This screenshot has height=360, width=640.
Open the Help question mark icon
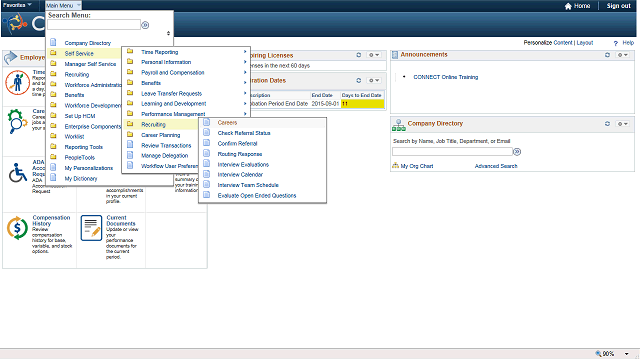(x=616, y=43)
